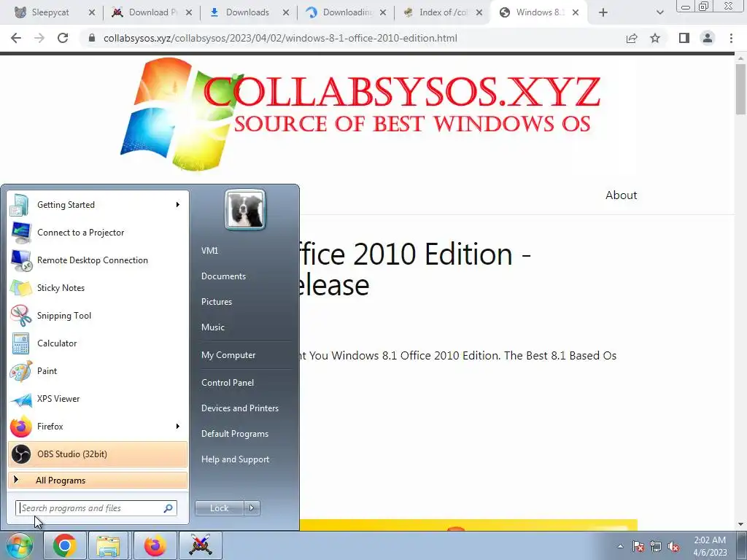Click the Action Center flag icon
The width and height of the screenshot is (747, 560).
coord(638,547)
